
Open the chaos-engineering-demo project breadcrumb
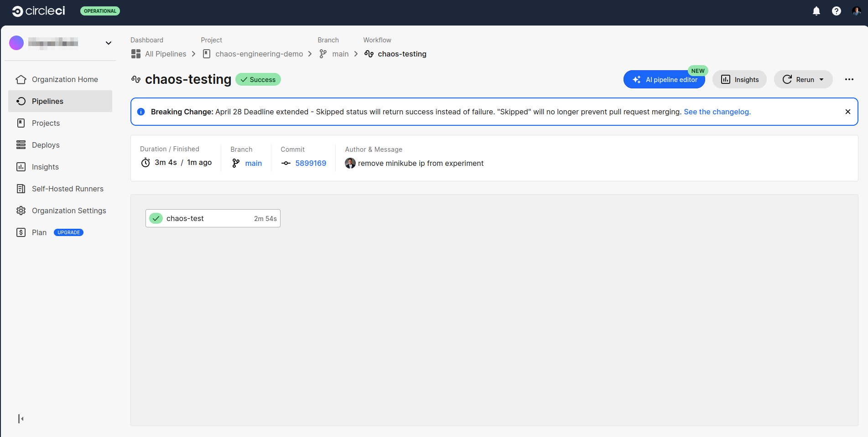tap(259, 54)
